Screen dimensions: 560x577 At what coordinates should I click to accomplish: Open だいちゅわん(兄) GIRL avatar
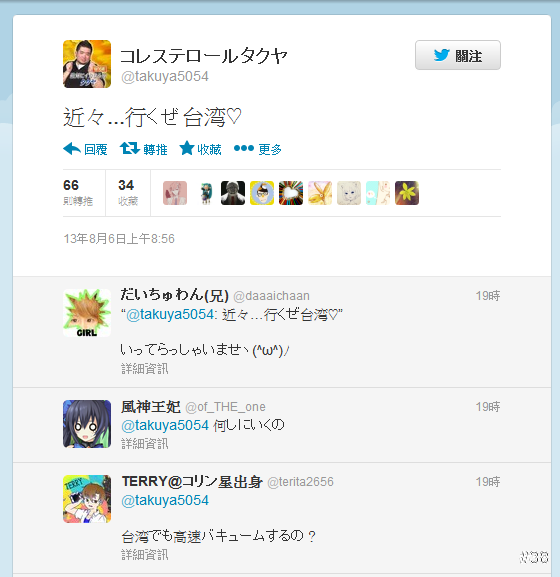point(87,313)
